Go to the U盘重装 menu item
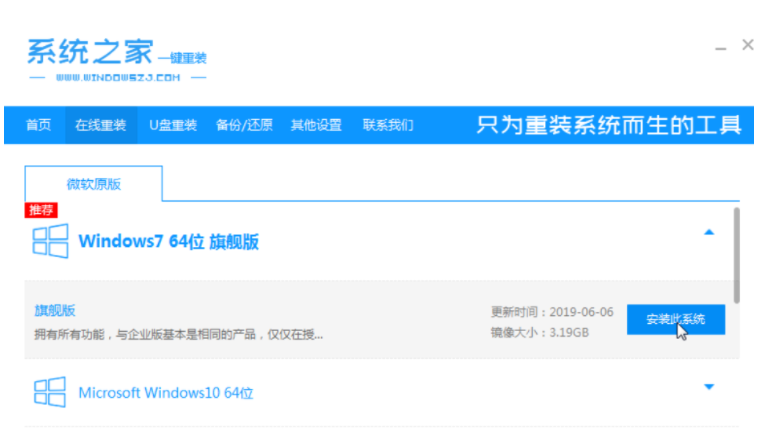 click(x=173, y=125)
